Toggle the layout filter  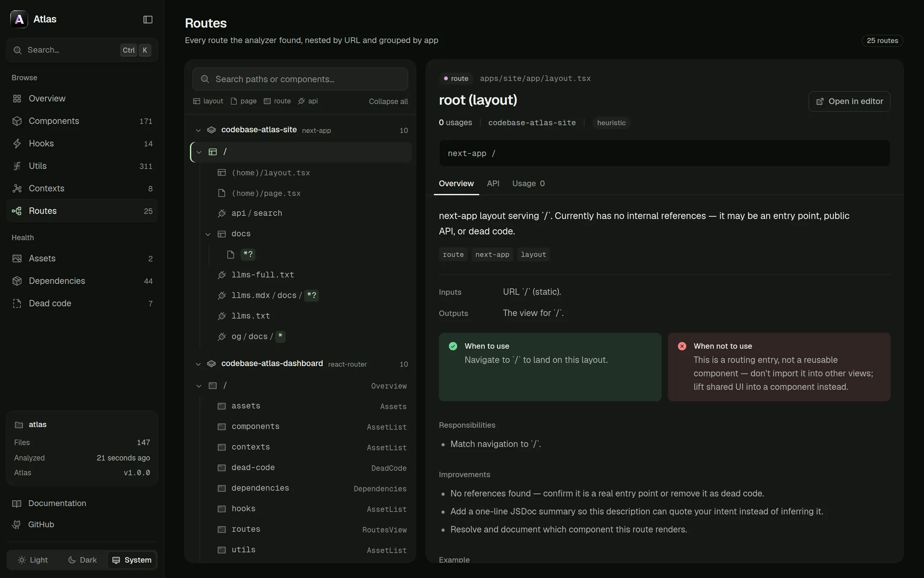[208, 101]
